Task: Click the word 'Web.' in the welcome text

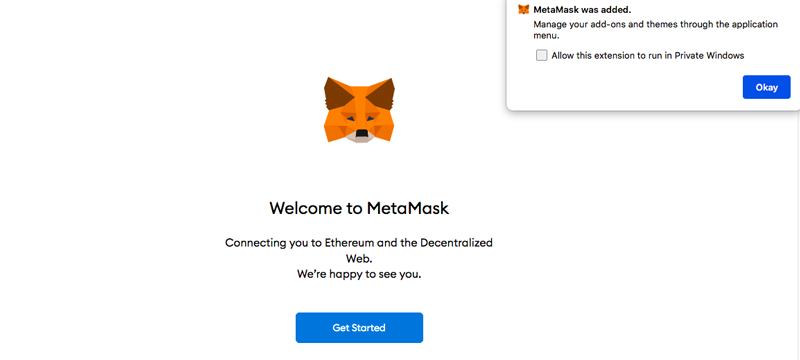Action: coord(359,259)
